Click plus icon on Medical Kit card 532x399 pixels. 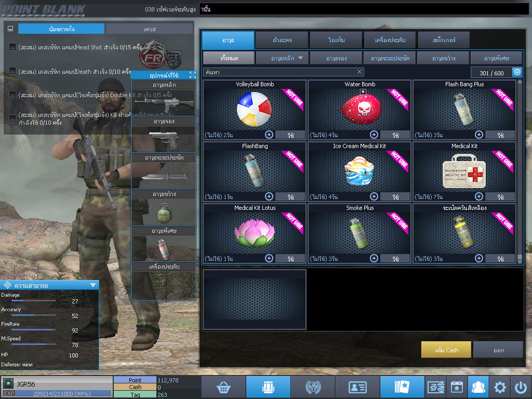click(478, 196)
